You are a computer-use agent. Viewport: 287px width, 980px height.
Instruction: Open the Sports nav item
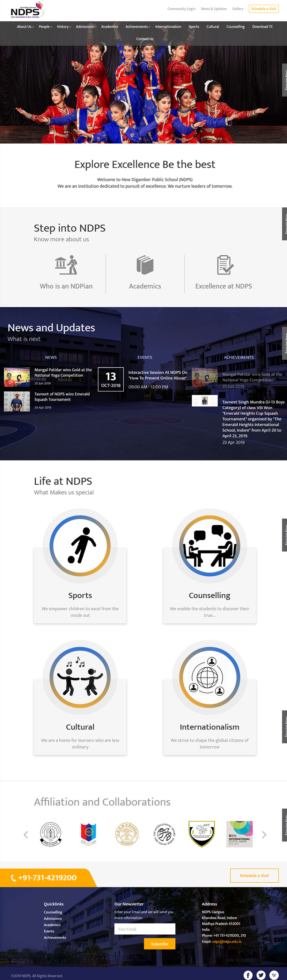[194, 26]
